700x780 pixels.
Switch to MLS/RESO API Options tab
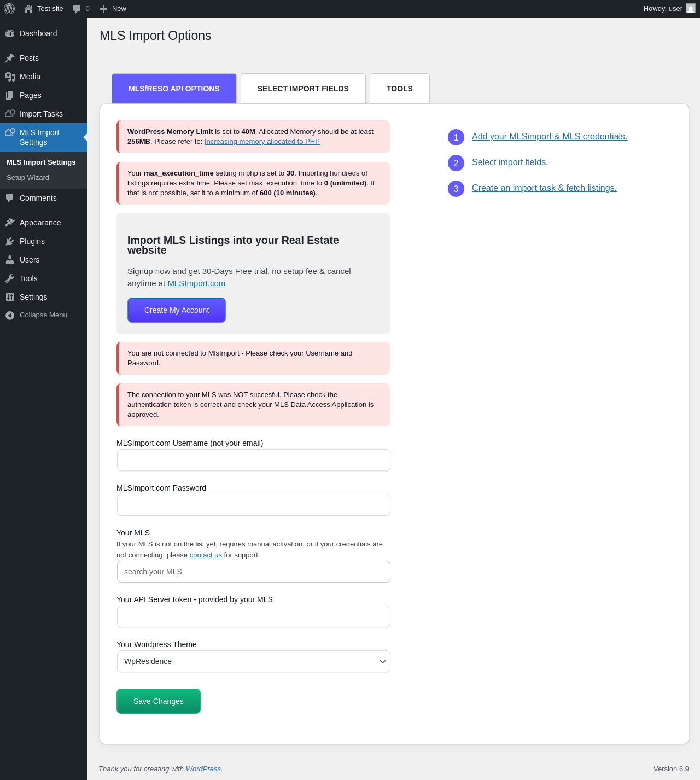(x=174, y=89)
